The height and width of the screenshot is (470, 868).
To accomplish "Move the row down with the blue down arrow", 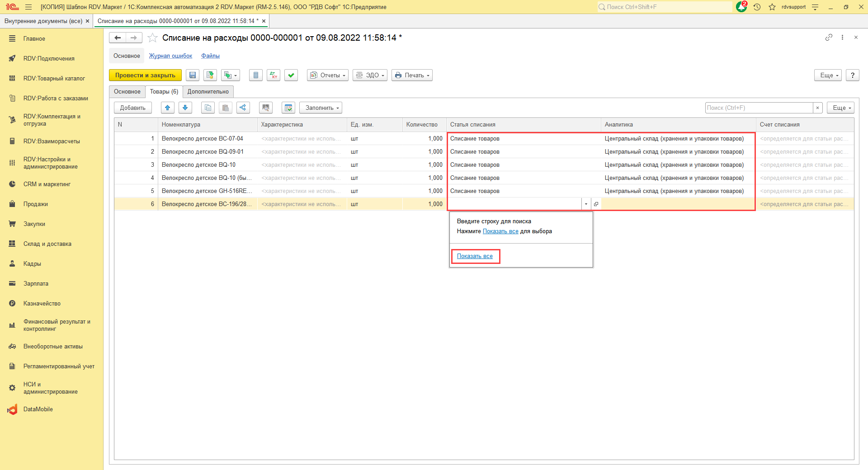I will pos(185,108).
